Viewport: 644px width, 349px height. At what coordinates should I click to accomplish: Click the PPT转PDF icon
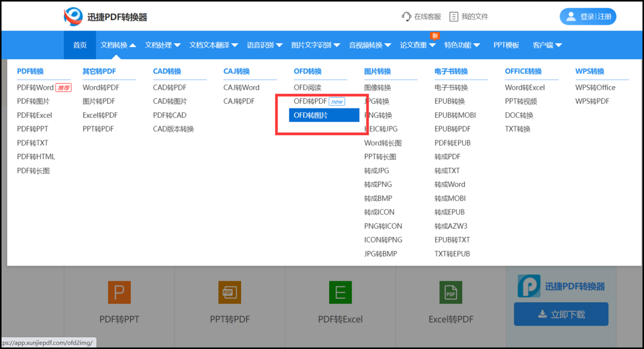230,293
